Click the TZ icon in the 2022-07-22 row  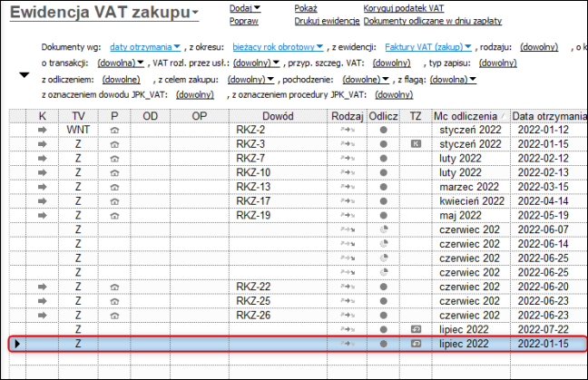[x=416, y=329]
